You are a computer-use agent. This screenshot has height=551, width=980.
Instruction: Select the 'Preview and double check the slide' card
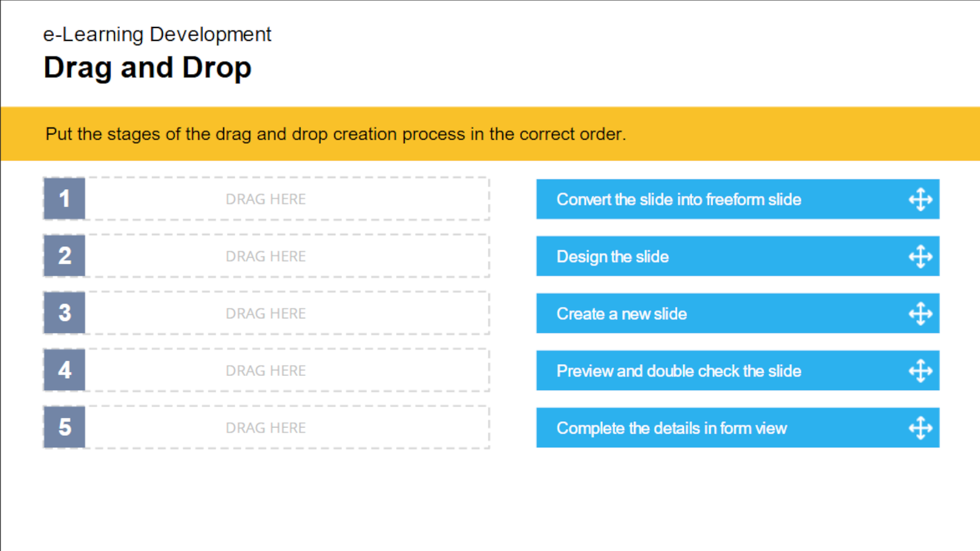(737, 370)
